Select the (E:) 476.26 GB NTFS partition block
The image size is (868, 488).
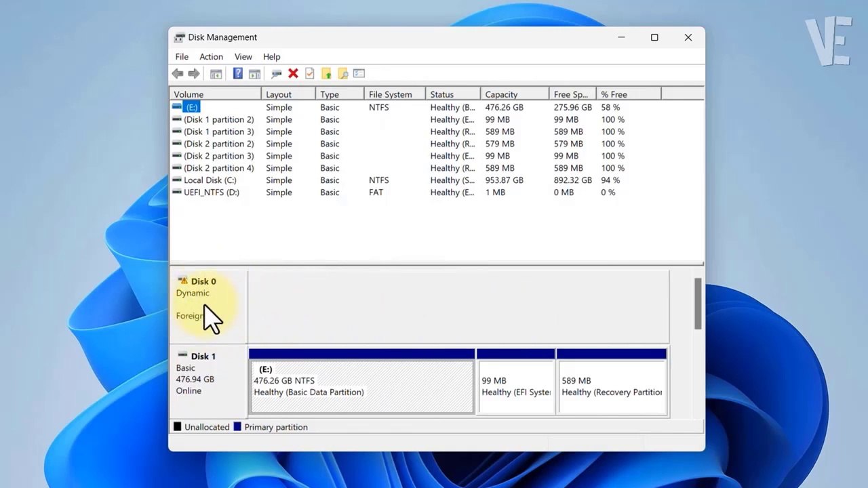[362, 381]
